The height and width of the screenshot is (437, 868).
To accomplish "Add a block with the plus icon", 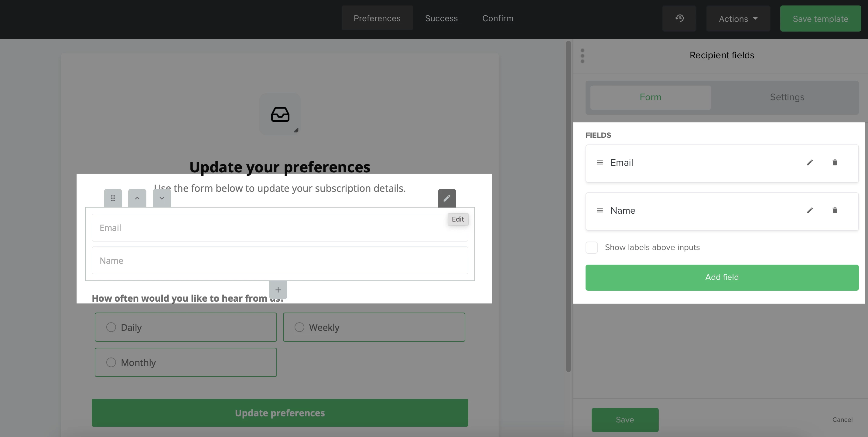I will click(278, 290).
